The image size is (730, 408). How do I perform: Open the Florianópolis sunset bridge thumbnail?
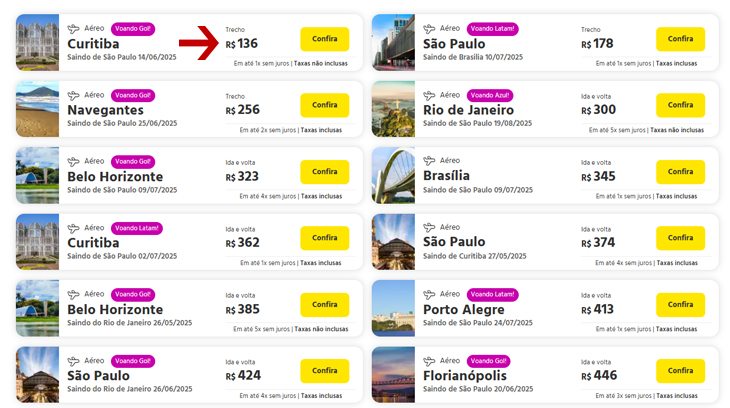tap(393, 374)
